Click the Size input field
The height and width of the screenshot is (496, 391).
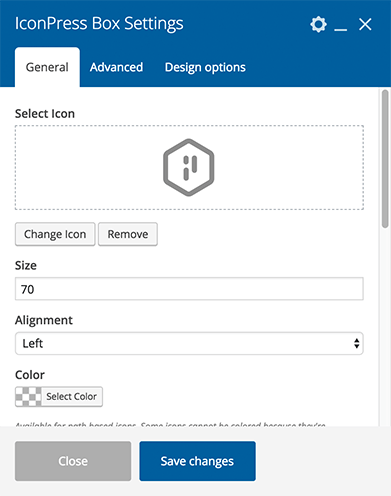(189, 289)
